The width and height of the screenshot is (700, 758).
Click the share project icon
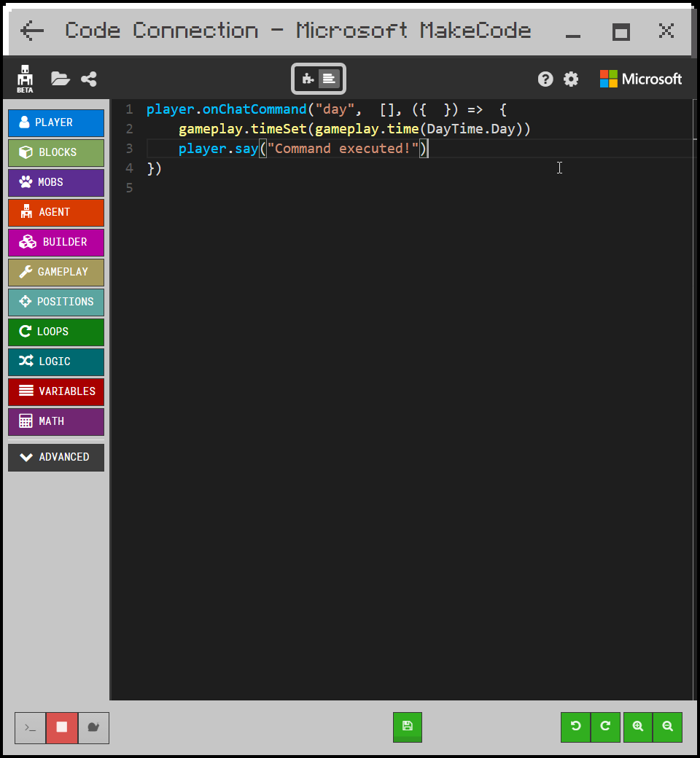click(89, 79)
